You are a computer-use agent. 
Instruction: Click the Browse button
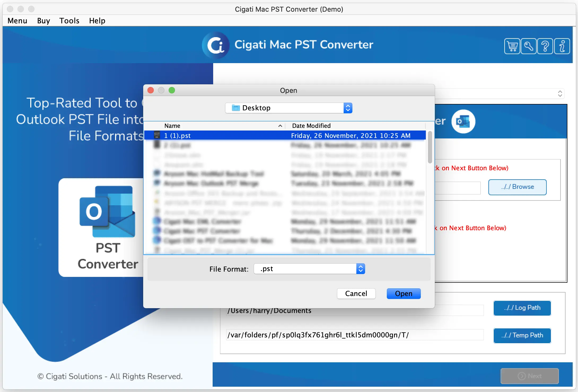click(517, 187)
